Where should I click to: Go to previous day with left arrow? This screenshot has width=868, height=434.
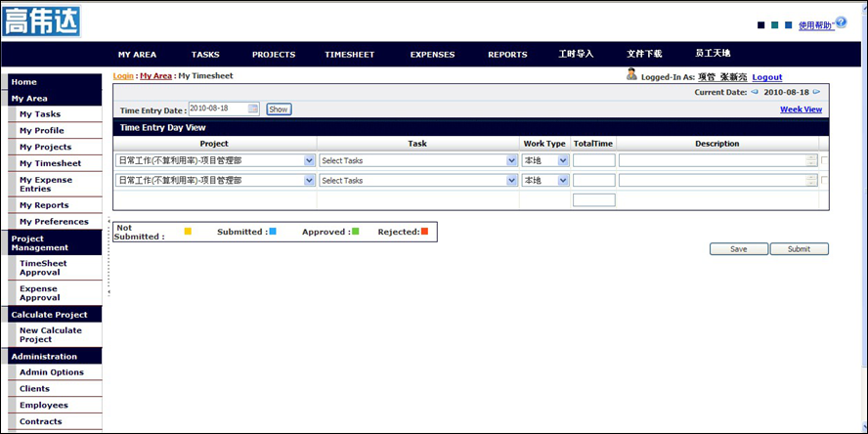click(755, 92)
